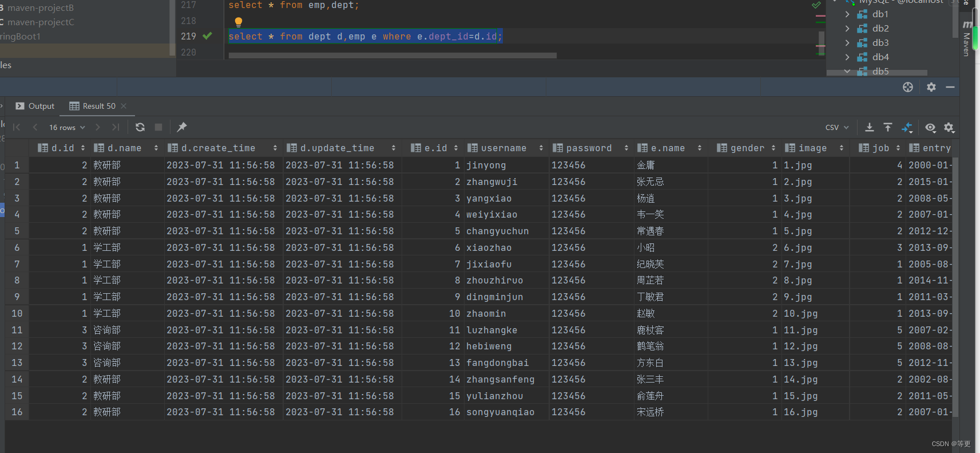Open the eye view options menu
This screenshot has height=453, width=980.
pos(931,127)
